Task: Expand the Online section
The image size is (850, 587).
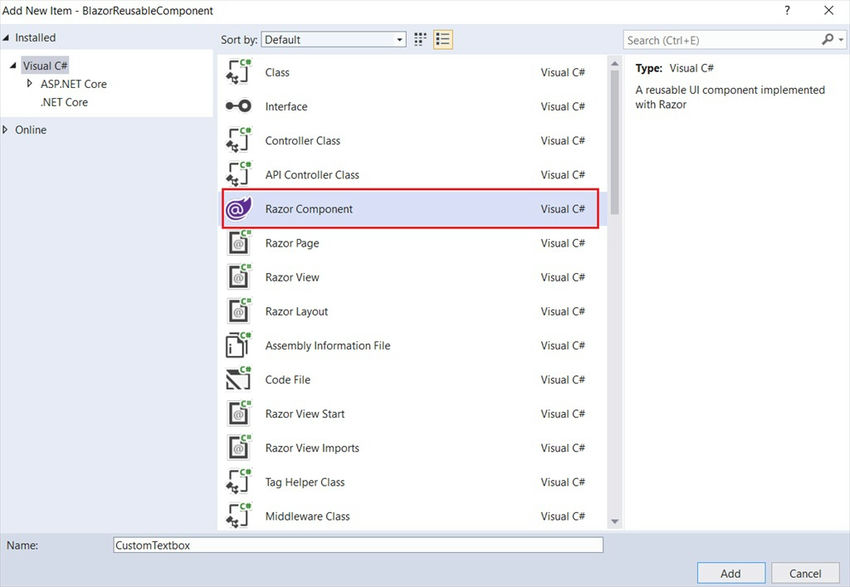Action: coord(5,130)
